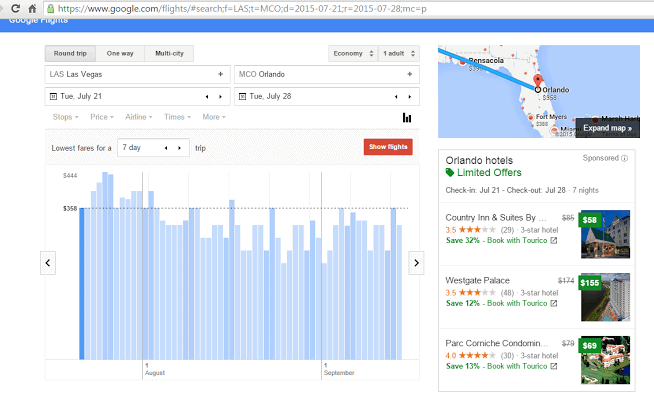
Task: Open Limited Offers hotel deals link
Action: [489, 173]
